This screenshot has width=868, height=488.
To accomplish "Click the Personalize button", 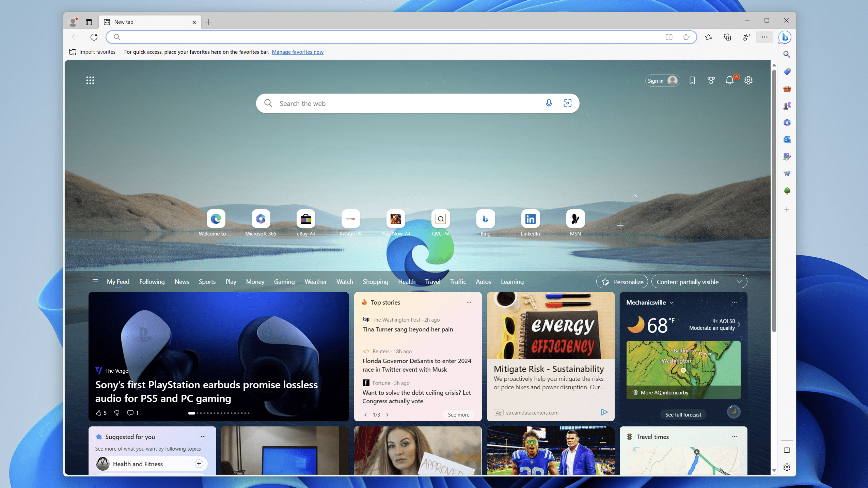I will pyautogui.click(x=622, y=282).
